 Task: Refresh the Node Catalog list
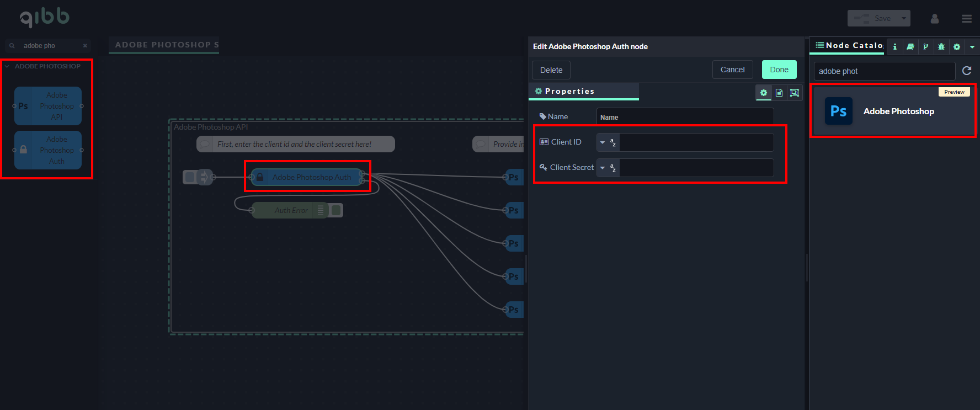(966, 71)
